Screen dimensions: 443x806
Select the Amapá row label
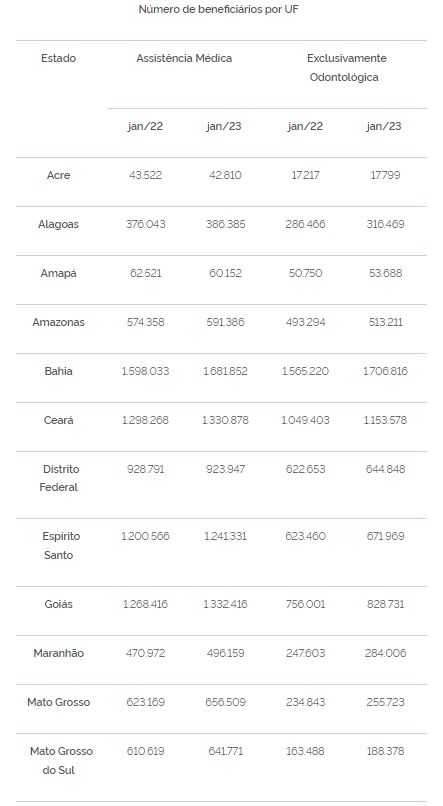(58, 273)
